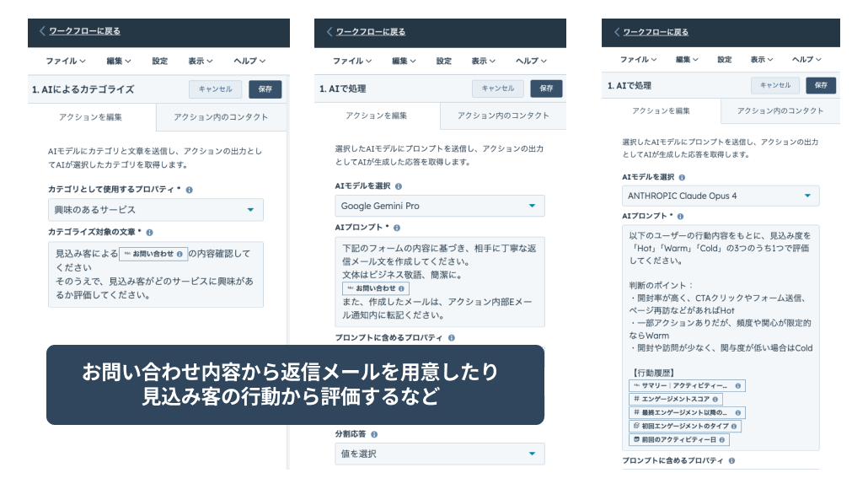Click ワークフローに戻る link above AIによるカテゴライズ
Image resolution: width=868 pixels, height=489 pixels.
tap(84, 31)
